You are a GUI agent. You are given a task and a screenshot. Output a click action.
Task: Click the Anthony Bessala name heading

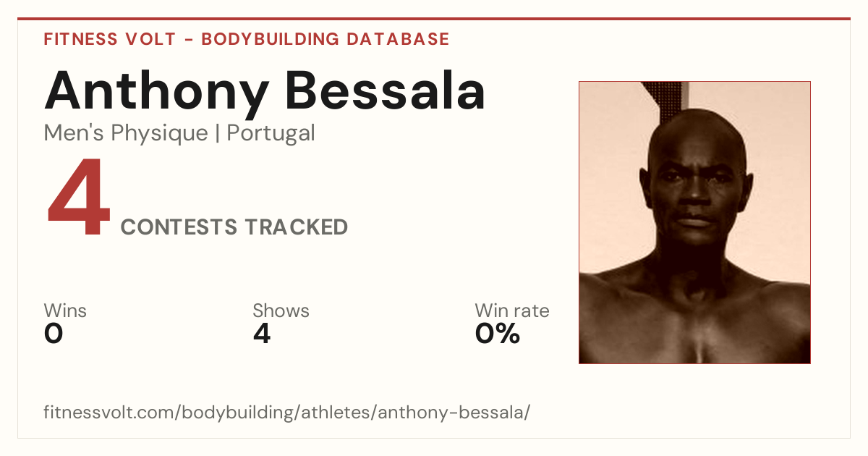pyautogui.click(x=265, y=91)
